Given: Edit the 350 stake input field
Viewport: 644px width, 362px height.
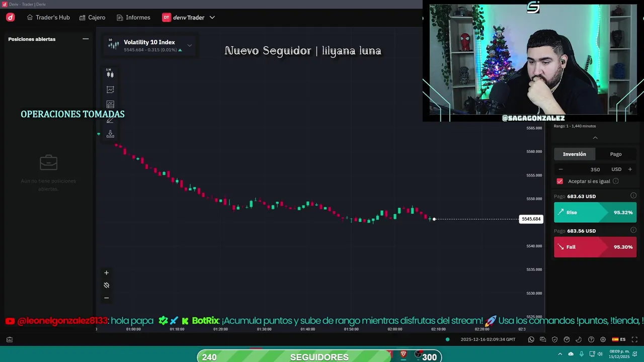Looking at the screenshot, I should click(595, 169).
